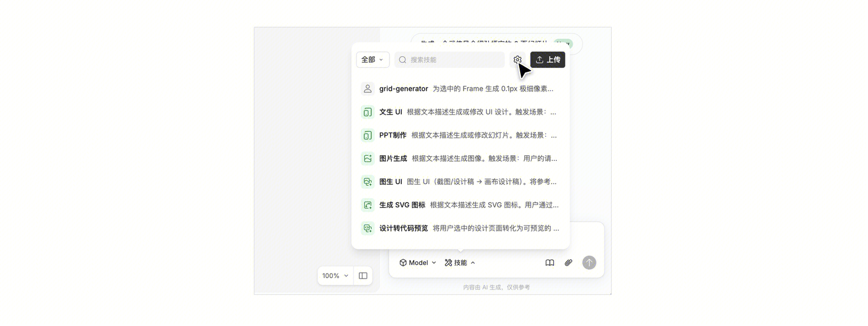Select the 设计转代码预览 skill
This screenshot has width=868, height=326.
point(461,228)
